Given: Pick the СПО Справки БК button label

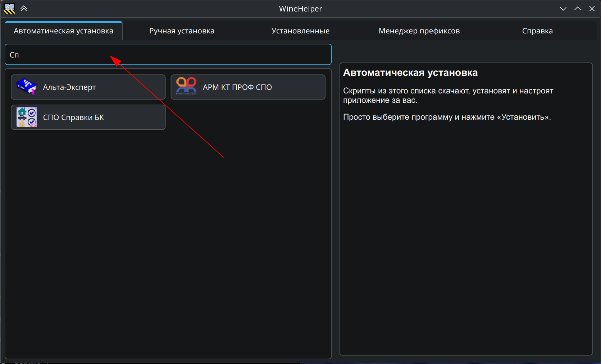Looking at the screenshot, I should [73, 118].
